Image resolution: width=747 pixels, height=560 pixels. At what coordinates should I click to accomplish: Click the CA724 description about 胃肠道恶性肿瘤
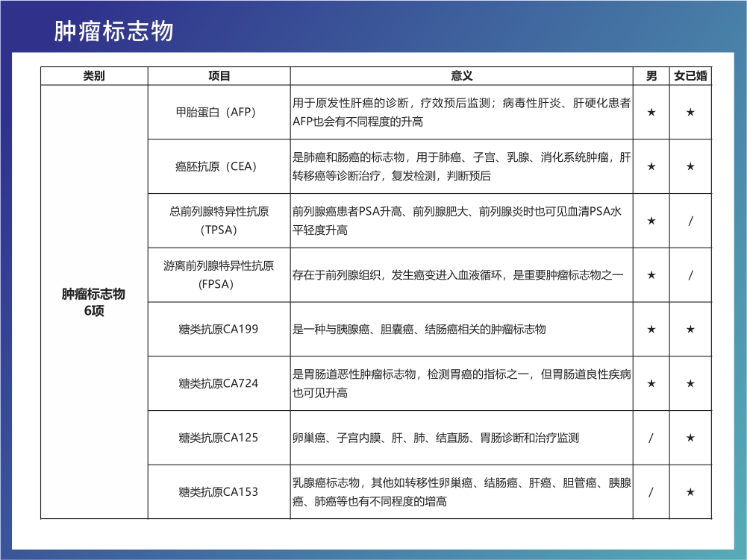pos(461,383)
